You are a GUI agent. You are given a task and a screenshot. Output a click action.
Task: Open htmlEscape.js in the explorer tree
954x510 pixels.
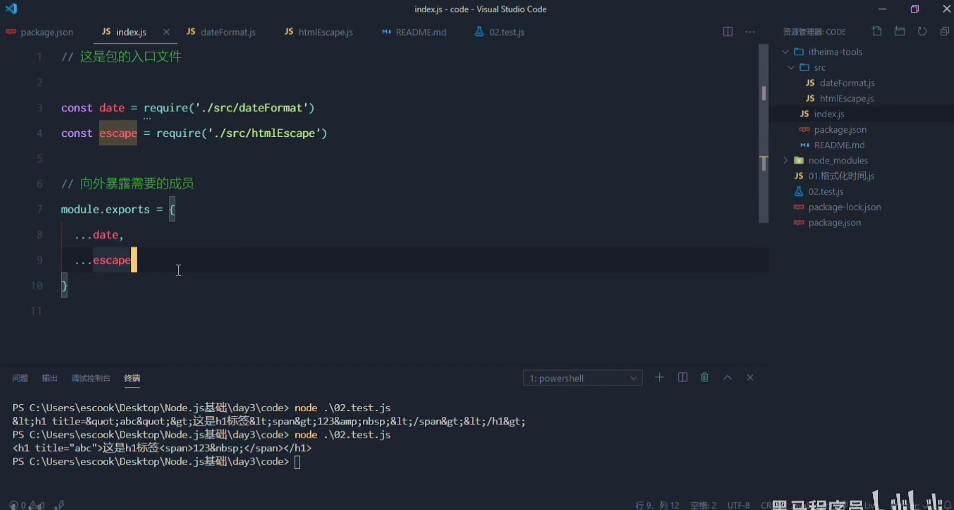coord(846,99)
